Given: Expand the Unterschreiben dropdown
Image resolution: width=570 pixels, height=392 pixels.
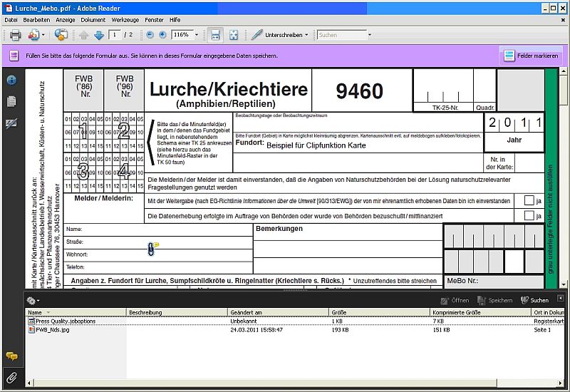Looking at the screenshot, I should [x=306, y=34].
